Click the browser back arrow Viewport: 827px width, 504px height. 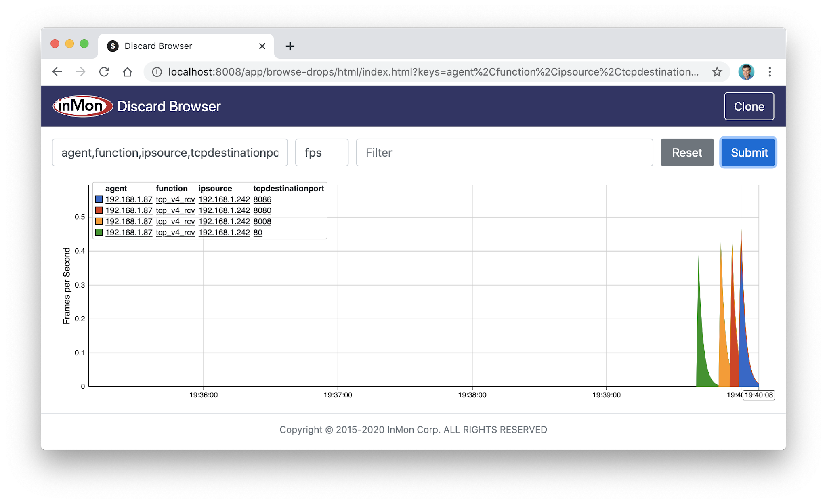click(57, 72)
